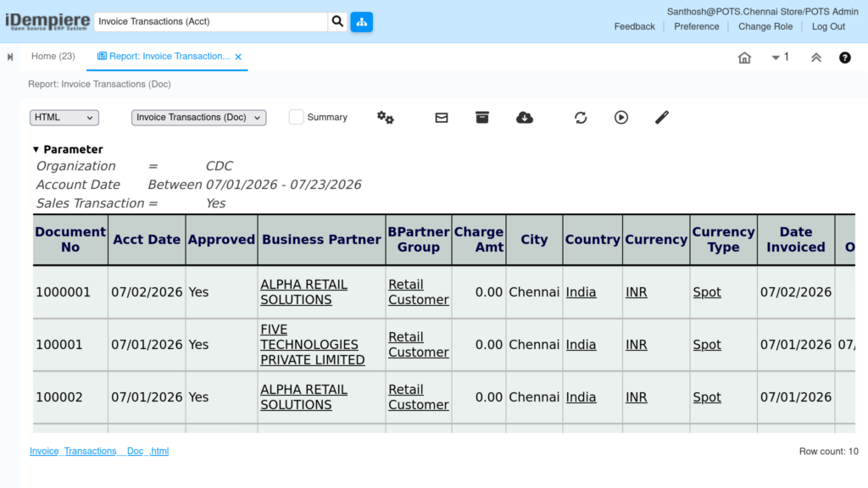This screenshot has height=488, width=868.
Task: Click Retail Customer link in row 100001
Action: 419,344
